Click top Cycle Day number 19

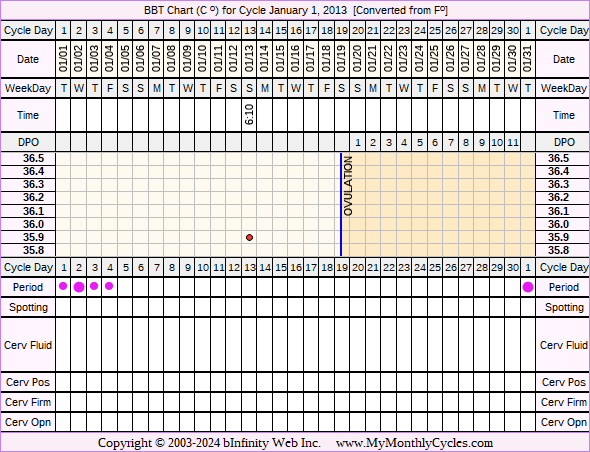[x=342, y=30]
